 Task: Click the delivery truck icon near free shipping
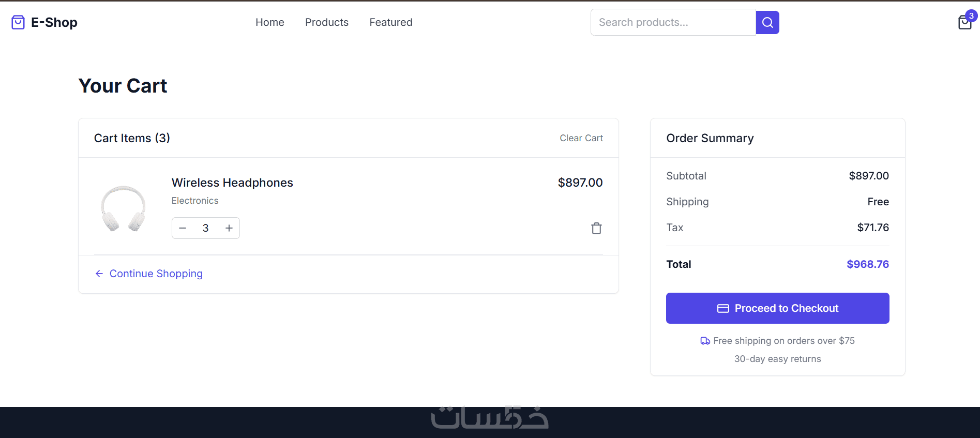(705, 341)
